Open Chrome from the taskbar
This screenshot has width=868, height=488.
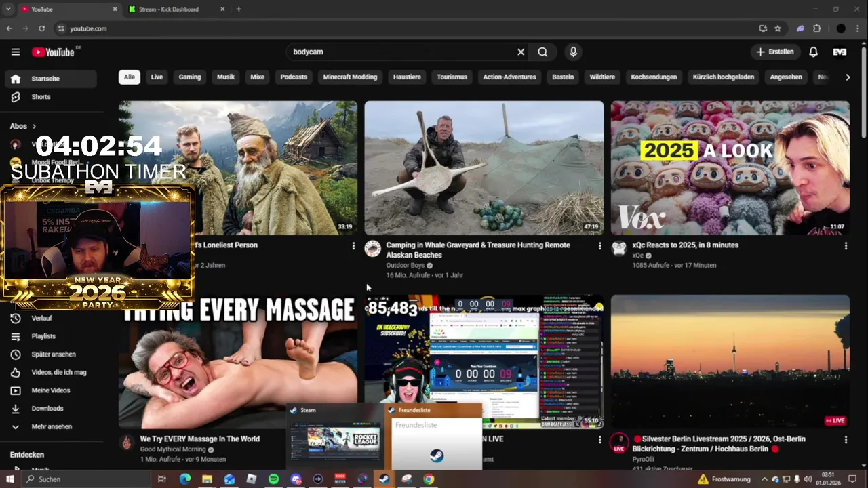tap(429, 479)
